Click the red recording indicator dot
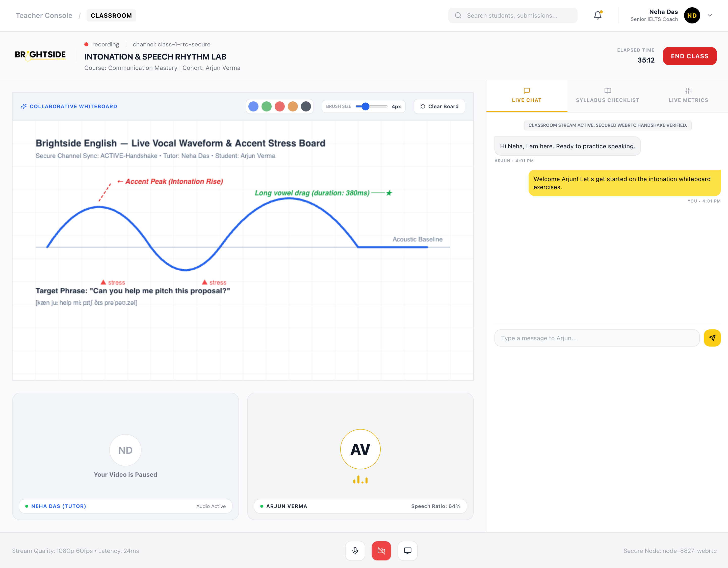Viewport: 728px width, 568px height. click(x=86, y=44)
